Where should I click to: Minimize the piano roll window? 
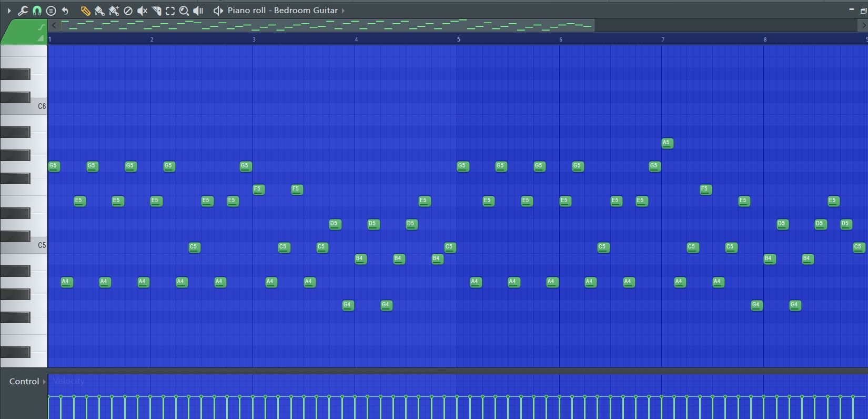coord(852,10)
